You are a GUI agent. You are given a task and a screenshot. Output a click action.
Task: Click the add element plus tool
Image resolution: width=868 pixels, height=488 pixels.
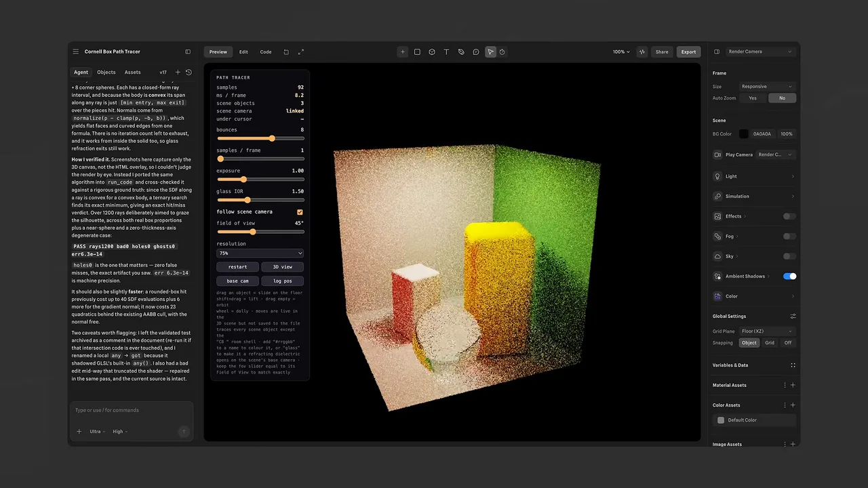click(403, 52)
